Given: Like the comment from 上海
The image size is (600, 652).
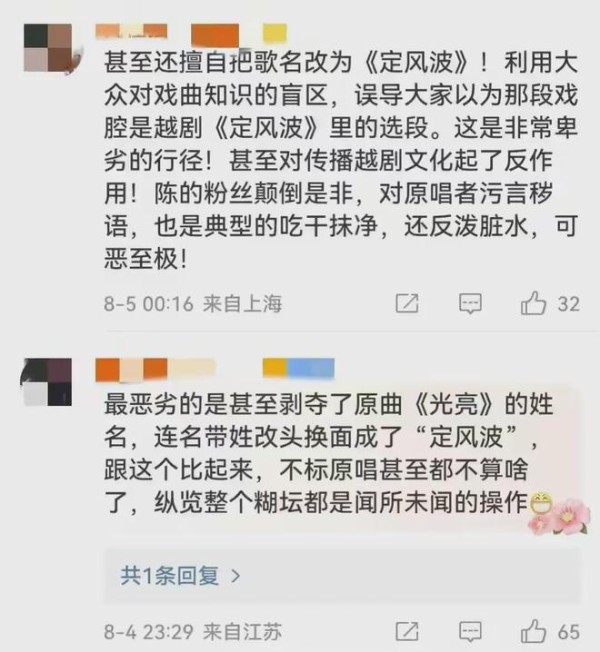Looking at the screenshot, I should [533, 303].
